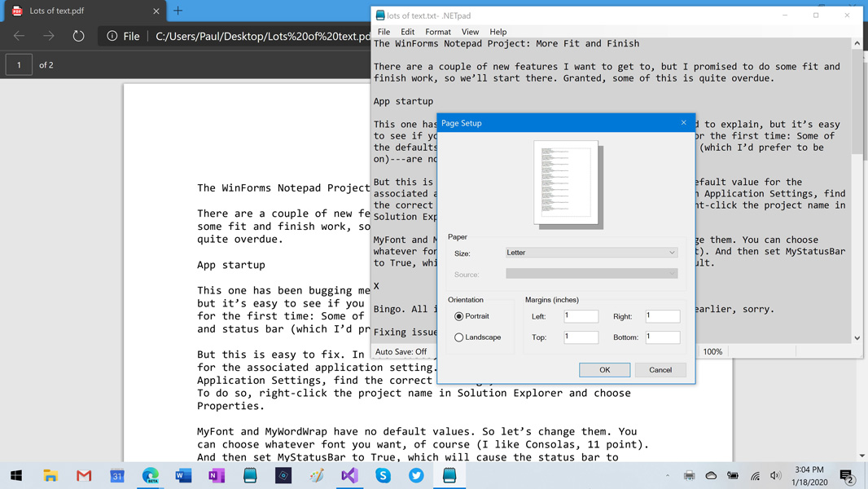
Task: Refresh the PDF page in browser
Action: pos(79,36)
